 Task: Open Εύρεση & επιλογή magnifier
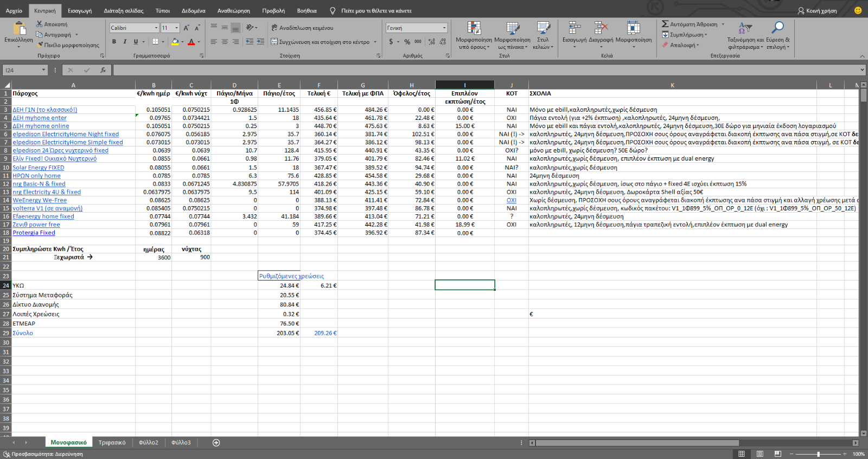[x=778, y=36]
